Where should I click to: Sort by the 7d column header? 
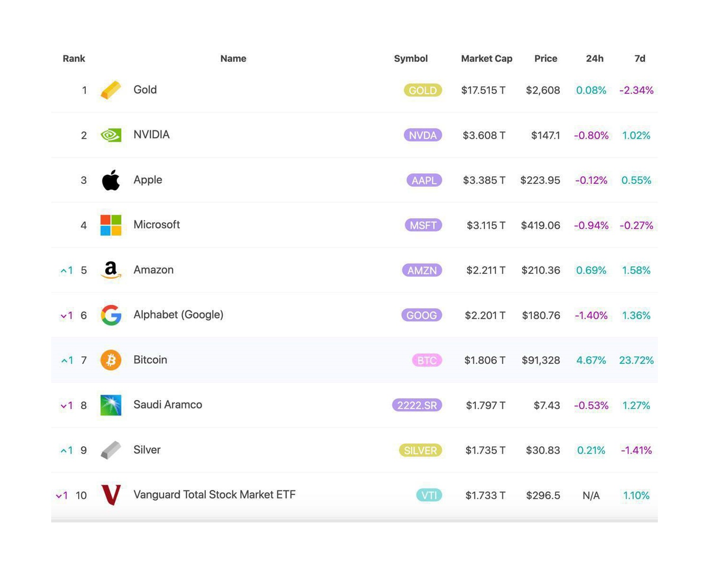tap(639, 58)
